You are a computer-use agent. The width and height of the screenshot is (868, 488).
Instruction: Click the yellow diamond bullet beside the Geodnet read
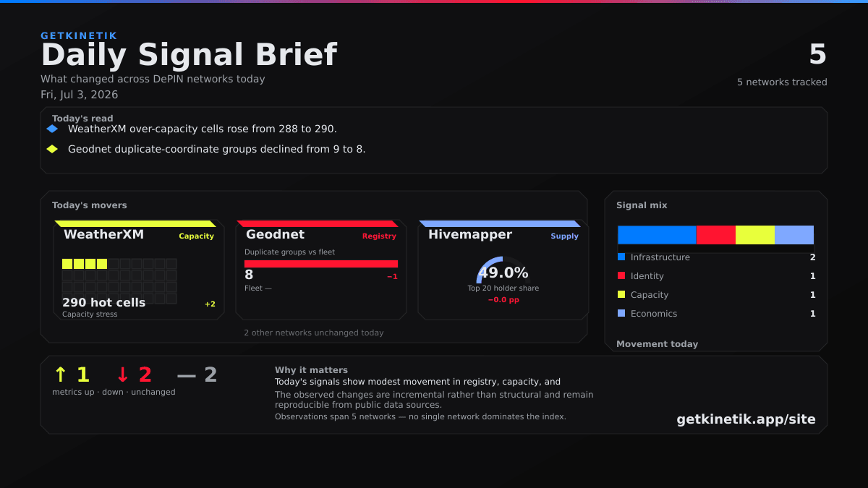coord(52,149)
